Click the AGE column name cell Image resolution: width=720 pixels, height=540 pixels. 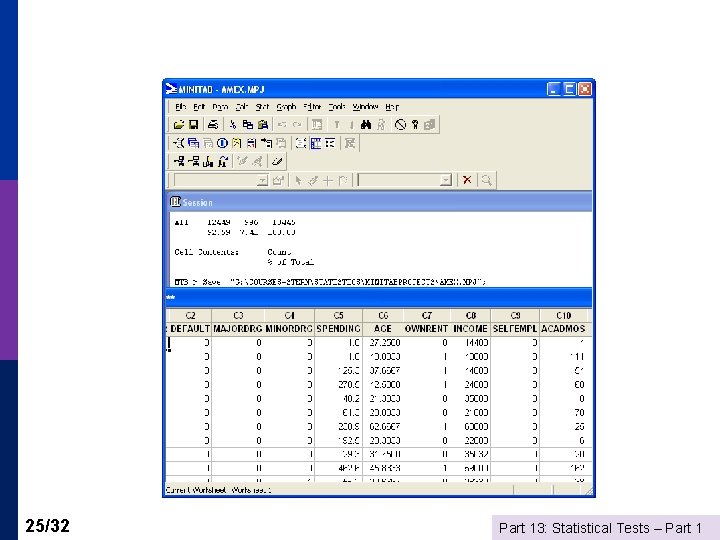pos(383,329)
